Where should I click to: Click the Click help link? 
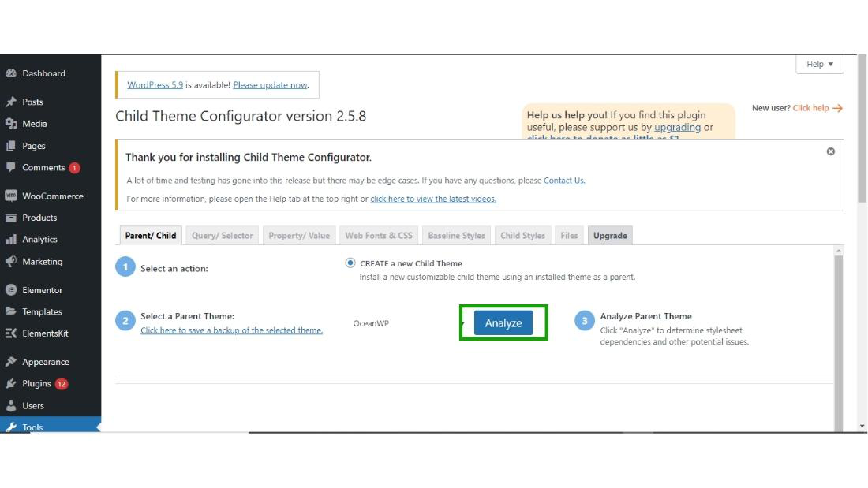810,108
